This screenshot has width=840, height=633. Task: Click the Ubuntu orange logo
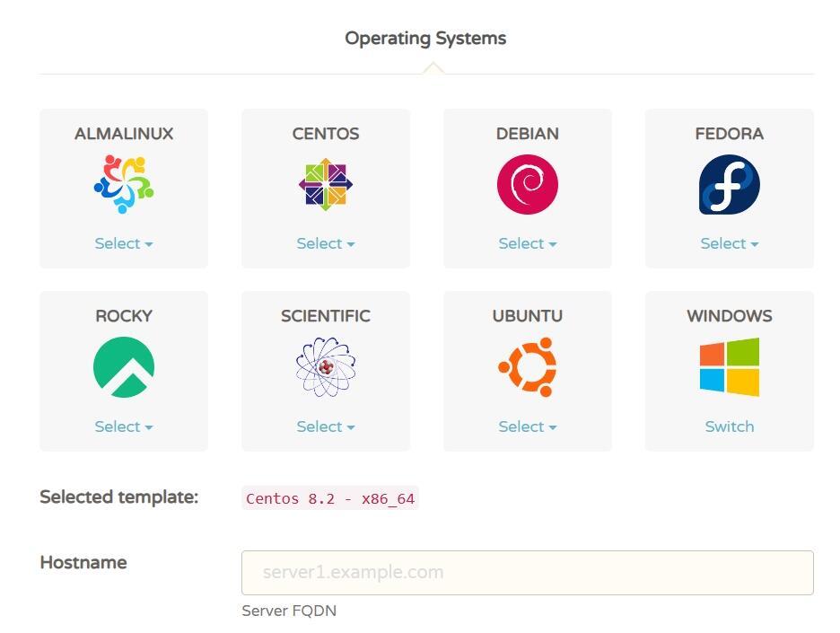528,367
